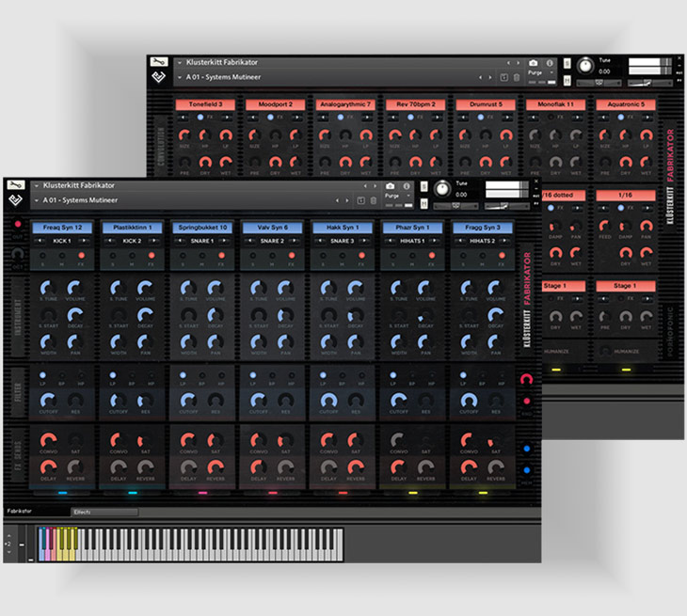Click the S. Tune knob of the Valv Syn 6 channel

[259, 288]
